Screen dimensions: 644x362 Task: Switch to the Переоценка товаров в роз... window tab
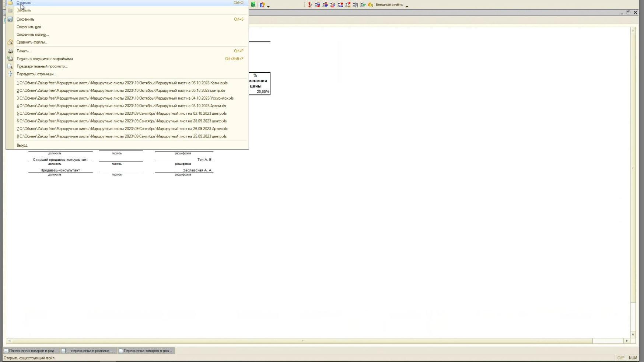pyautogui.click(x=146, y=351)
